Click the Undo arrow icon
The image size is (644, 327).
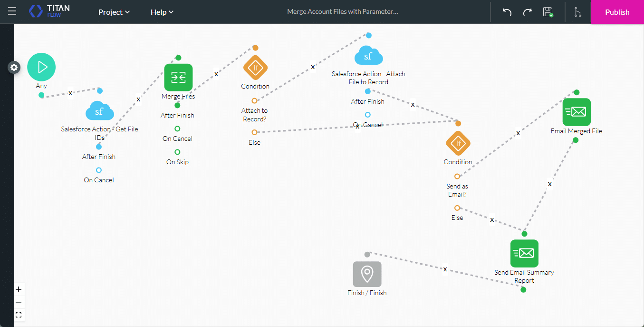click(507, 12)
